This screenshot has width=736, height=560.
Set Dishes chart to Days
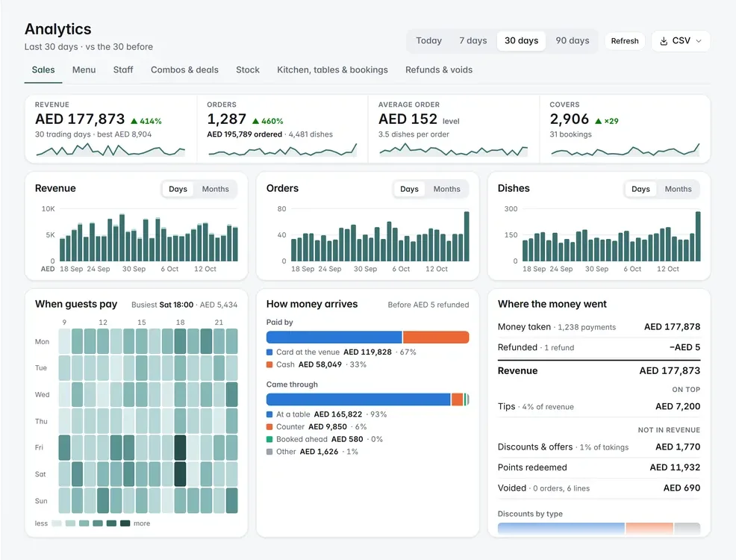(640, 189)
